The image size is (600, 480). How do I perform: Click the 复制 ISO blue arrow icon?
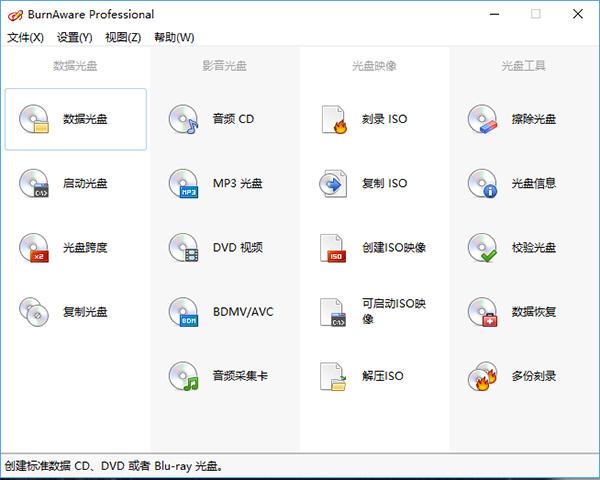[x=333, y=183]
